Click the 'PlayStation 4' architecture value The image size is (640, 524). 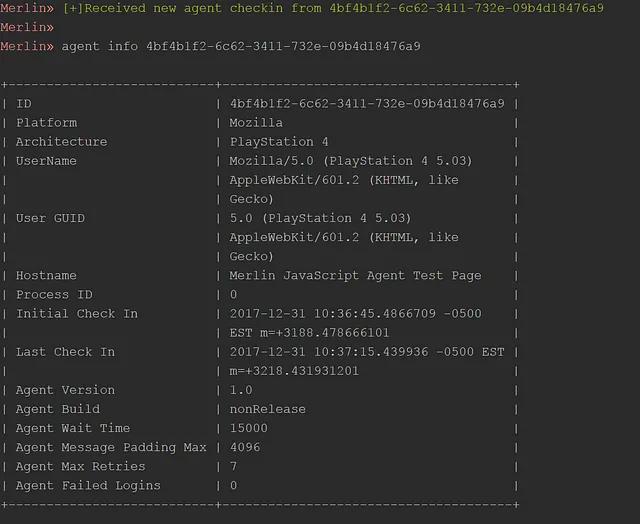279,142
